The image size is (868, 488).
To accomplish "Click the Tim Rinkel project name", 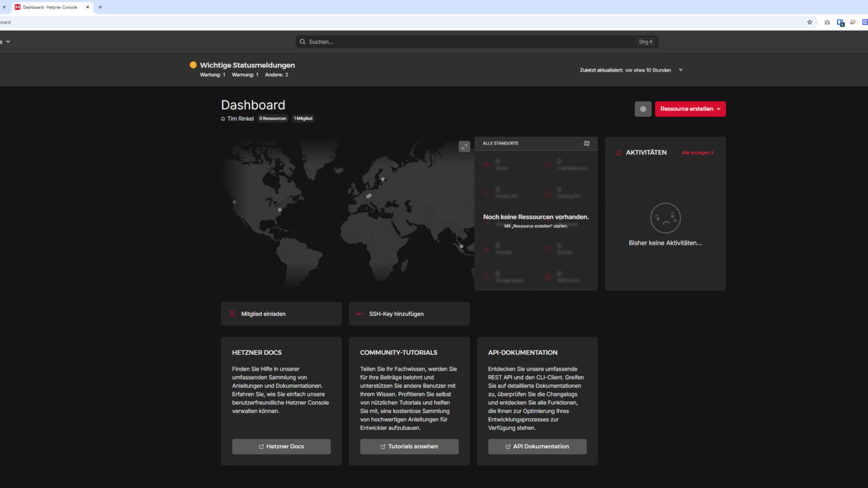I will click(241, 119).
